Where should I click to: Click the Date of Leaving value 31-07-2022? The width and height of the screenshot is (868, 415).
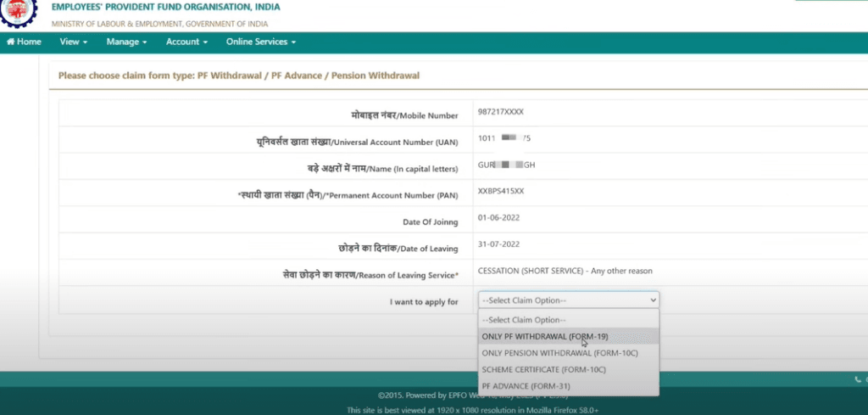pyautogui.click(x=498, y=248)
